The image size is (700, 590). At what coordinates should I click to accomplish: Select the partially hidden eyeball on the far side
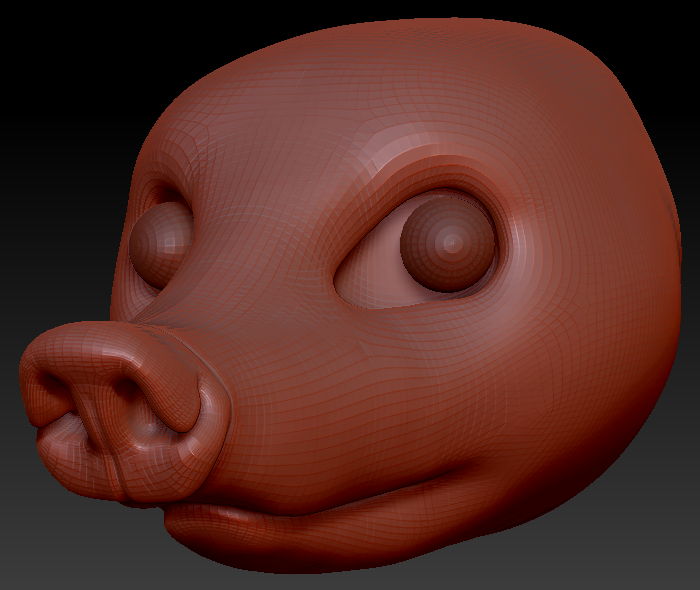(x=161, y=245)
